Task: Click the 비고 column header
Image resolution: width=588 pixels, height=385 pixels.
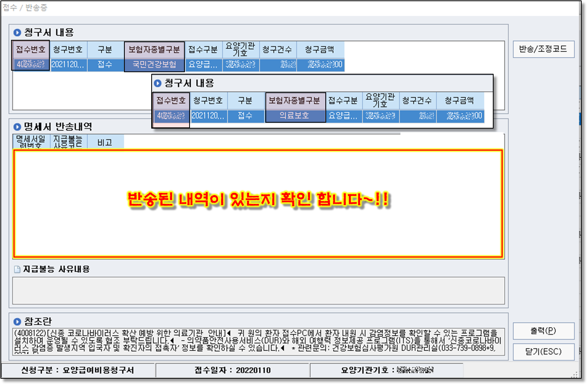Action: [x=105, y=142]
